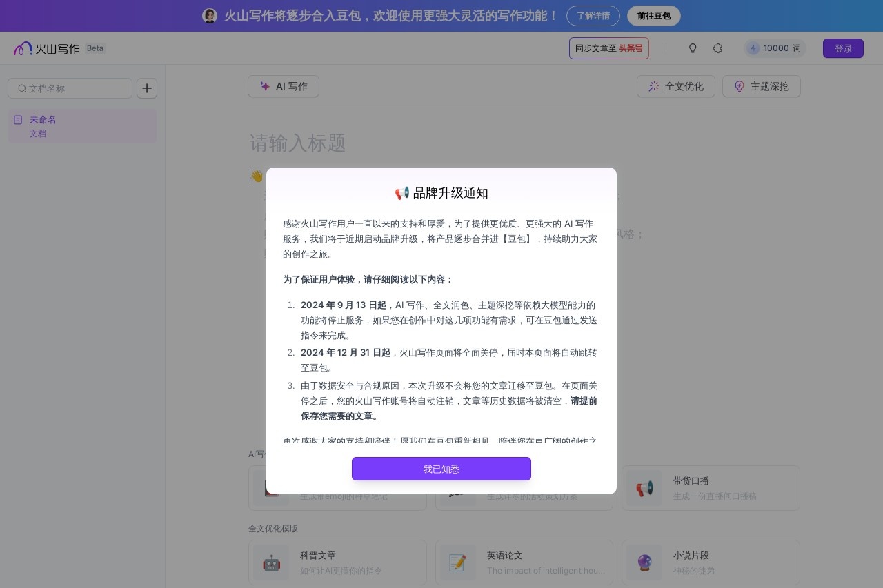The height and width of the screenshot is (588, 883).
Task: Select 主题深挖 in the toolbar
Action: [x=761, y=86]
